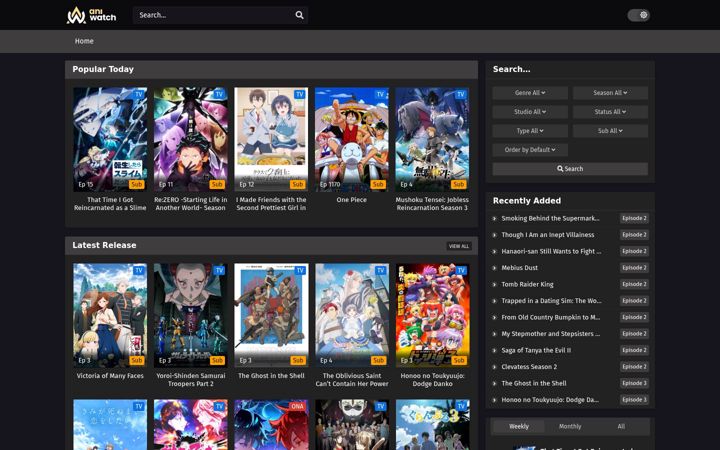720x450 pixels.
Task: Open Clevatess Season 2 in Recently Added
Action: point(529,367)
